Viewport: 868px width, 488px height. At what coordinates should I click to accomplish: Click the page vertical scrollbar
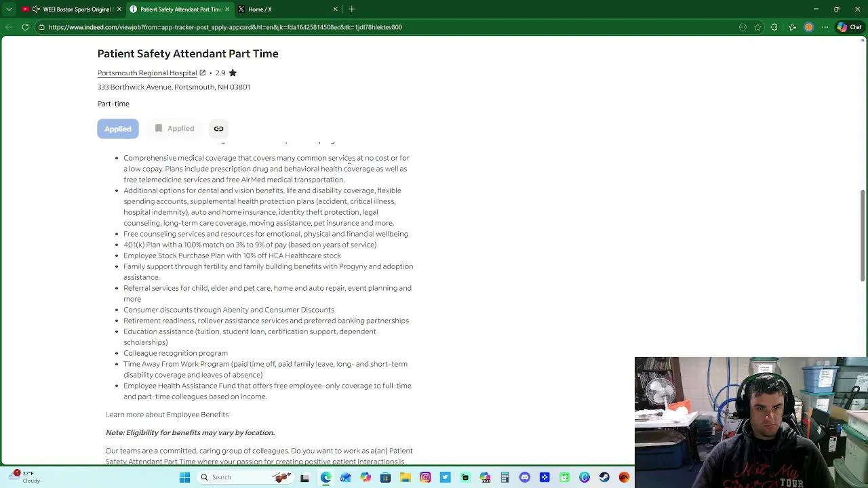(x=863, y=235)
